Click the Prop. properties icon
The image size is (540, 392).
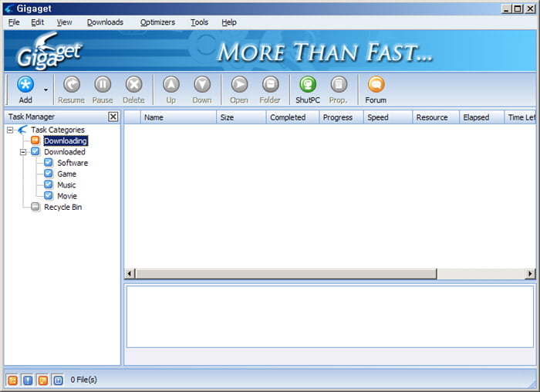[339, 86]
